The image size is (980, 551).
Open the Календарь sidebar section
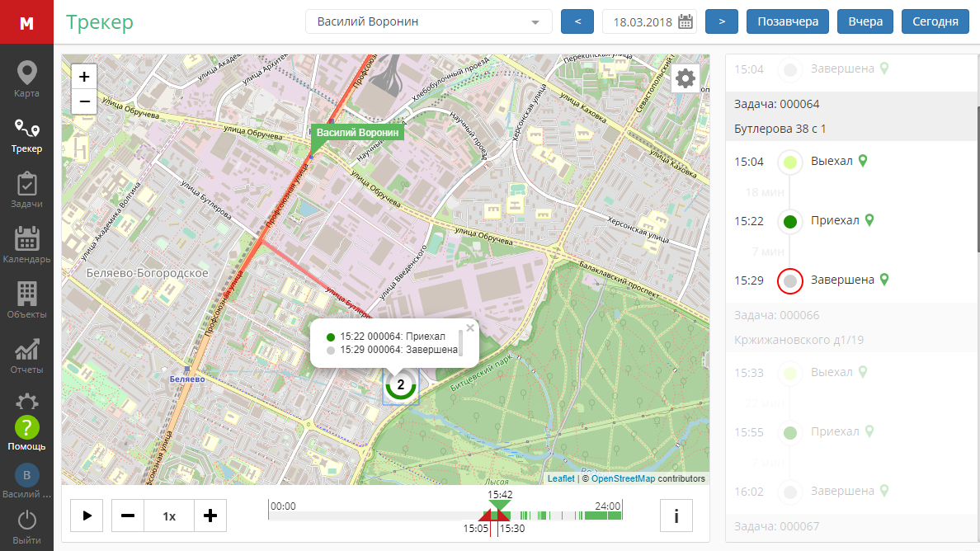26,245
